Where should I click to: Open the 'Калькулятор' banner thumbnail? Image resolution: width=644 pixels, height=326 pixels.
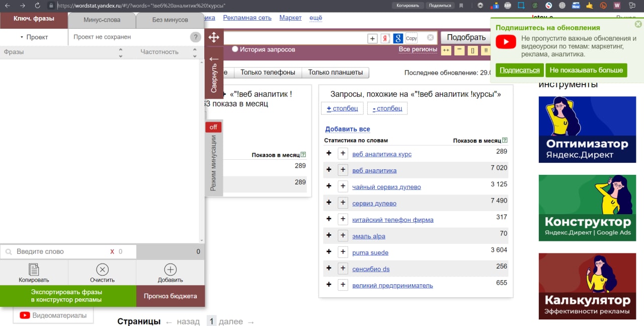(x=587, y=286)
